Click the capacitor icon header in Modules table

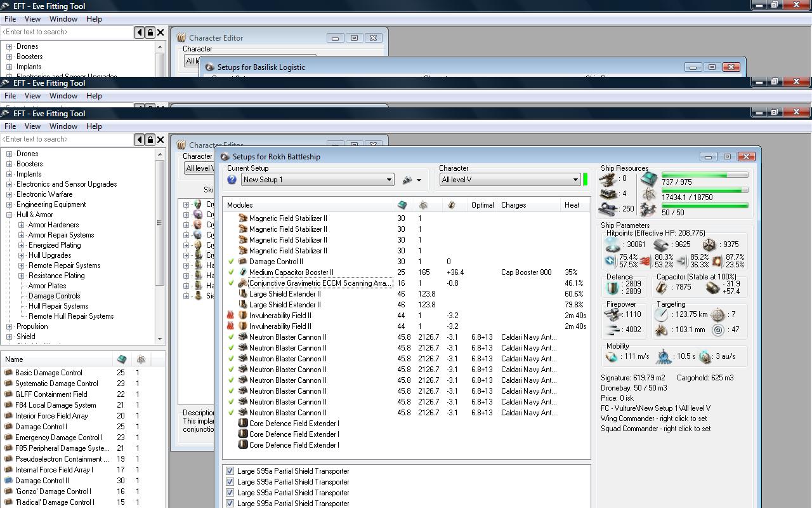click(x=451, y=205)
